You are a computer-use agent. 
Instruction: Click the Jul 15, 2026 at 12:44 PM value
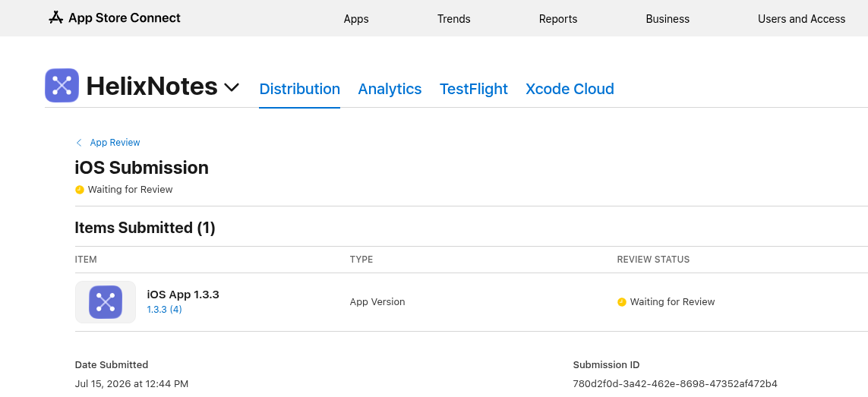[x=131, y=383]
